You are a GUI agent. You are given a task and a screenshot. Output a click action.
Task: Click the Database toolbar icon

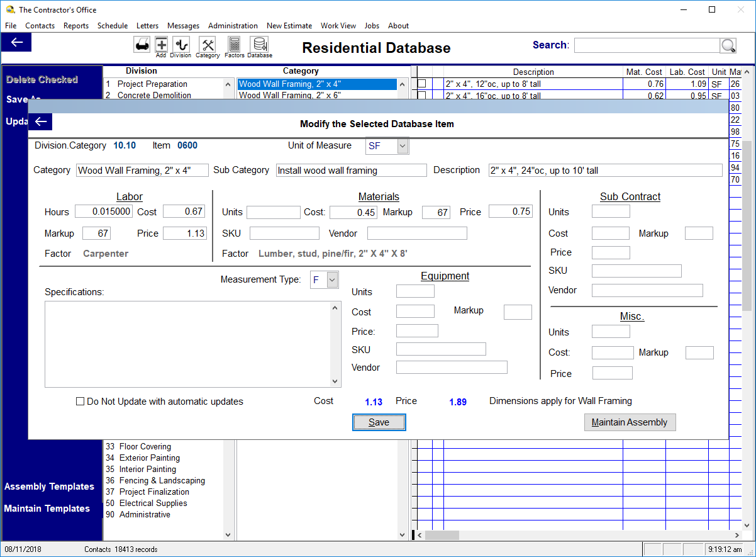(x=259, y=45)
